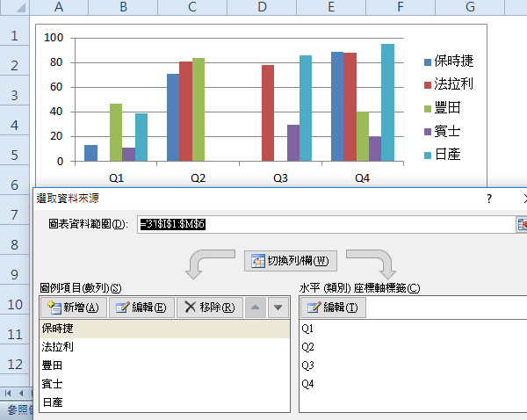Click the Select All corner of worksheet
This screenshot has width=527, height=420.
pyautogui.click(x=14, y=7)
